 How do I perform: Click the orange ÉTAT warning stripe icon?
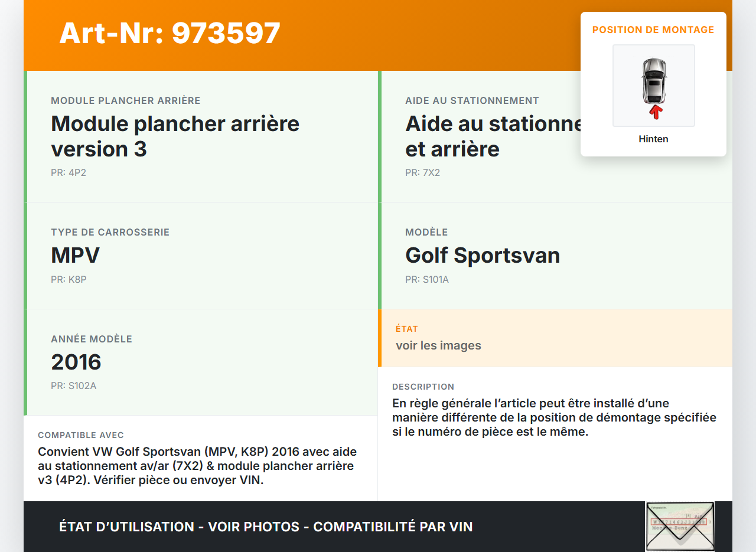point(380,338)
